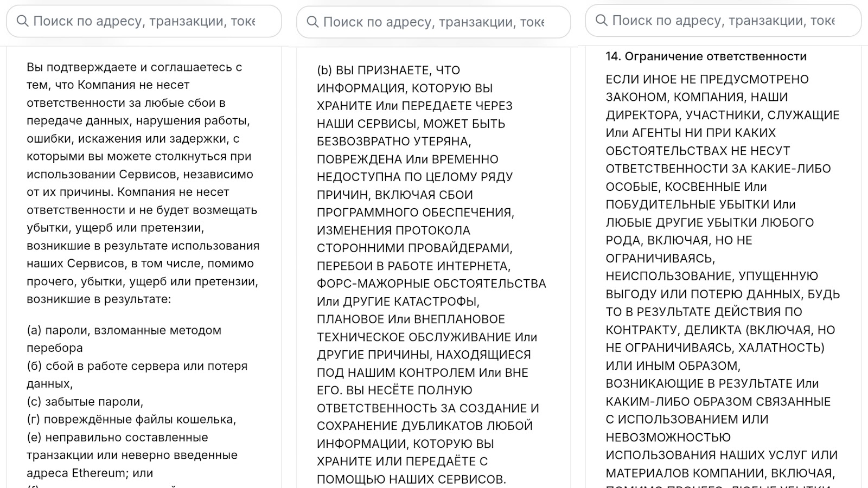Click the list item "(а) пароли, взломанные методом перебора"
Viewport: 868px width, 488px height.
(124, 330)
